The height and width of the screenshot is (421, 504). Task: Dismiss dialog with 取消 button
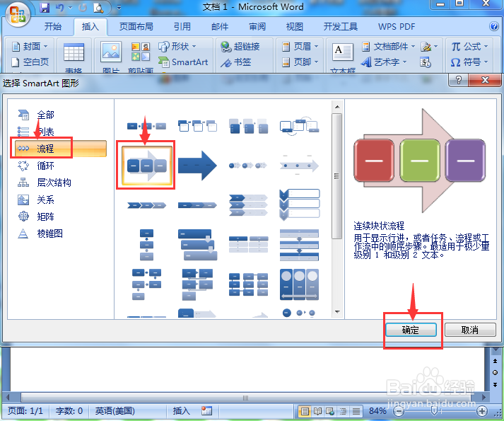click(x=470, y=330)
